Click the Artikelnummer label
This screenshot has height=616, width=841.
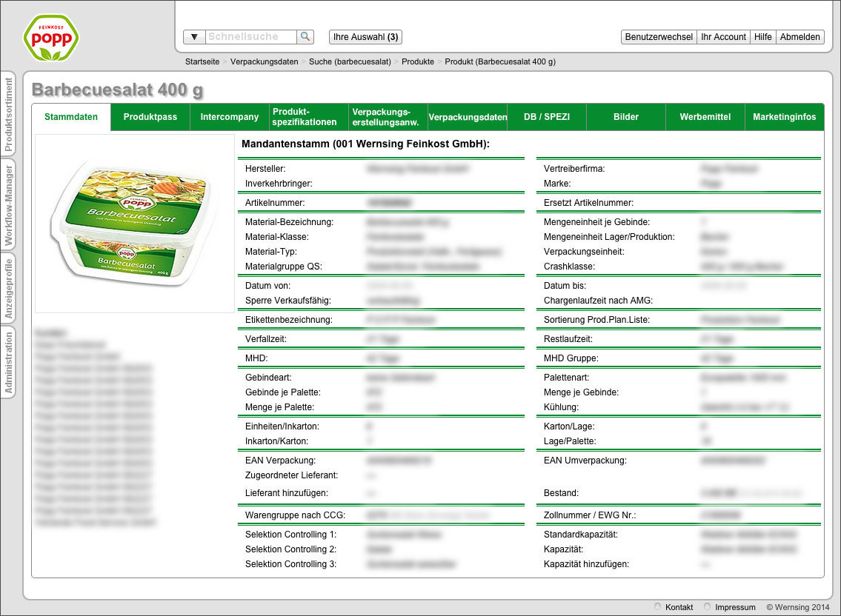point(275,203)
